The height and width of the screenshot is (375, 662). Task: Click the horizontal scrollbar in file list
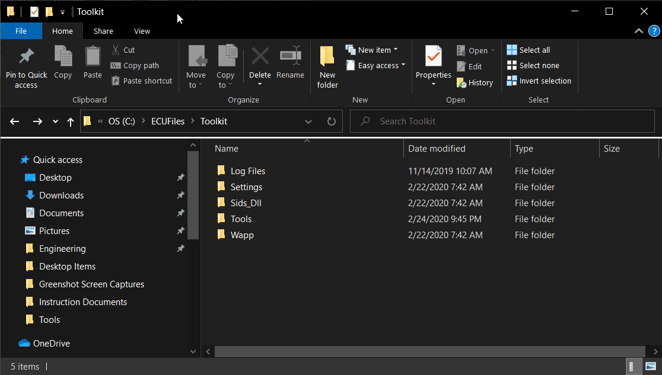click(430, 351)
